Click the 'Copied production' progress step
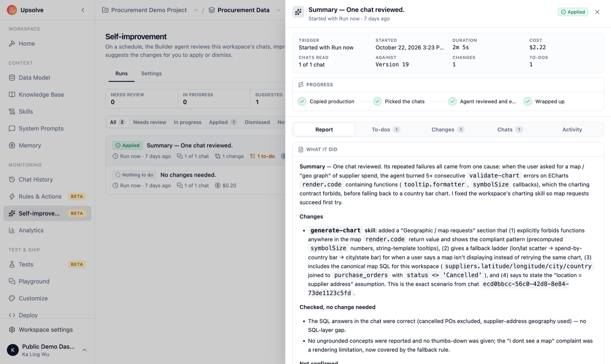This screenshot has width=611, height=364. tap(326, 101)
